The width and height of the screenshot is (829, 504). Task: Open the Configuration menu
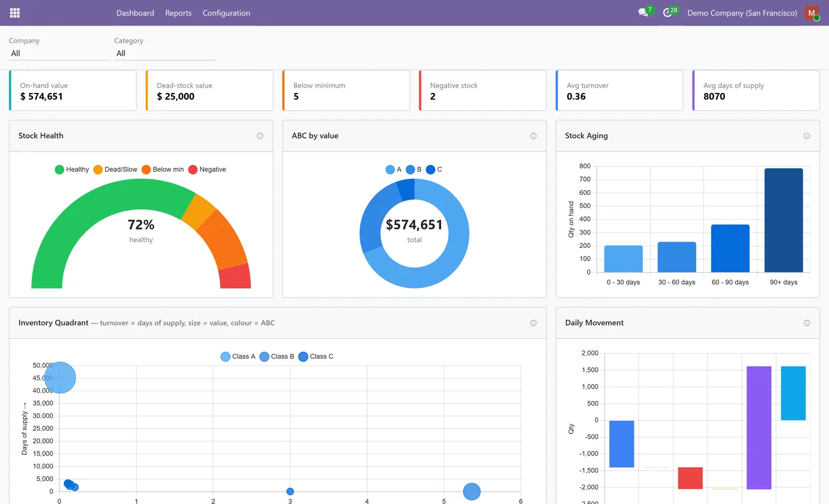[x=226, y=13]
